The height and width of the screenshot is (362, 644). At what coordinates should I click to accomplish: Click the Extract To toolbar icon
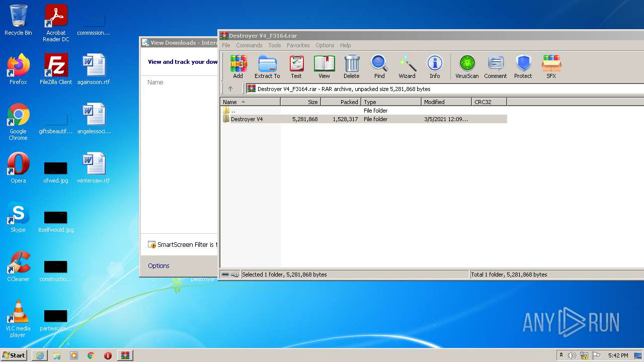[267, 67]
